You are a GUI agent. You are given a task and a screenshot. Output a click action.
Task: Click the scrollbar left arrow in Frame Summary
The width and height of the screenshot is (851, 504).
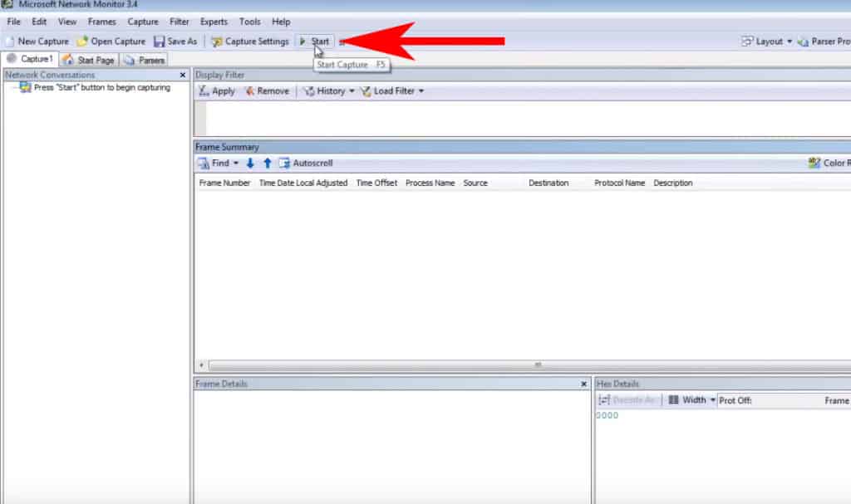point(201,365)
